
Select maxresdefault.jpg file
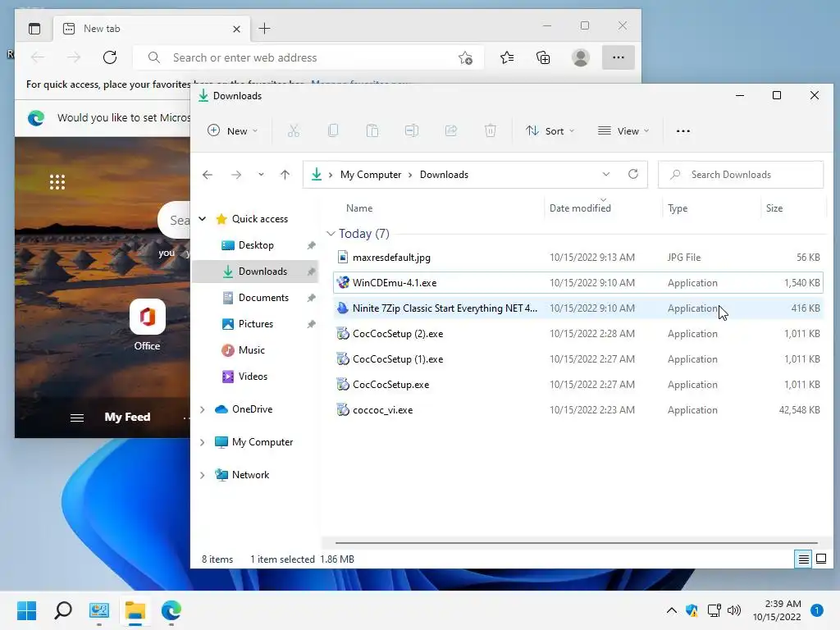(x=578, y=257)
